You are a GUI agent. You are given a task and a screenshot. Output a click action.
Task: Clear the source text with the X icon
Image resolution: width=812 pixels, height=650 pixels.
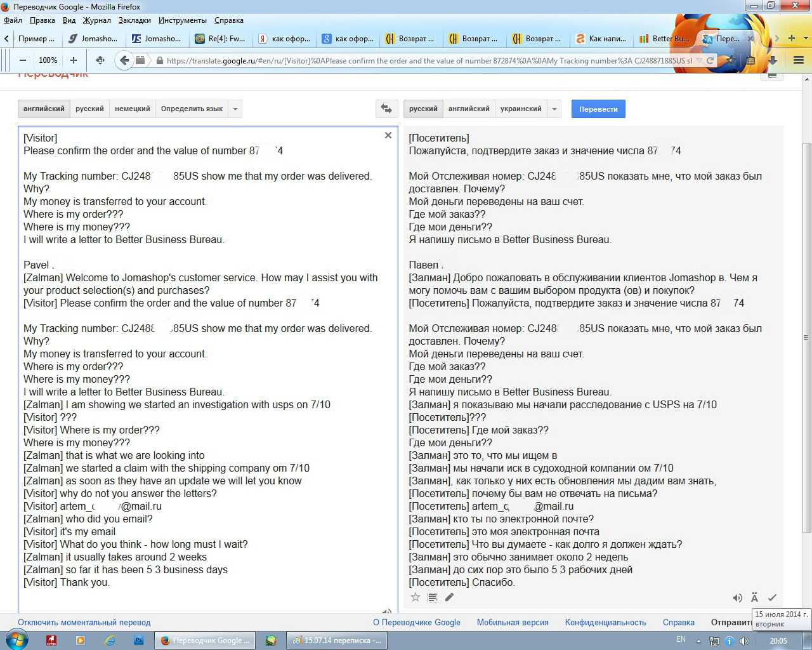click(x=388, y=135)
